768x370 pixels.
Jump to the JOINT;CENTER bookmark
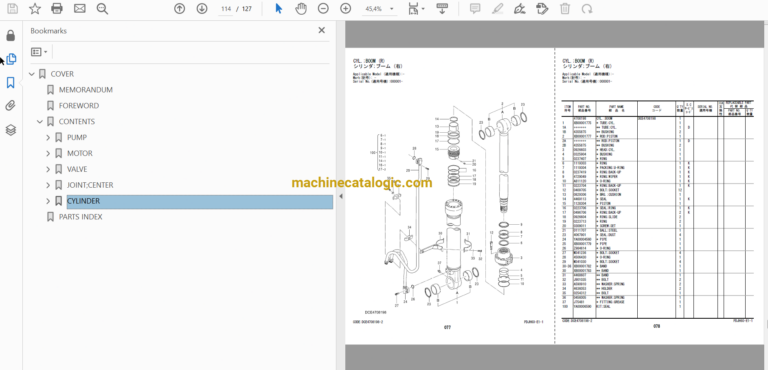pyautogui.click(x=90, y=185)
